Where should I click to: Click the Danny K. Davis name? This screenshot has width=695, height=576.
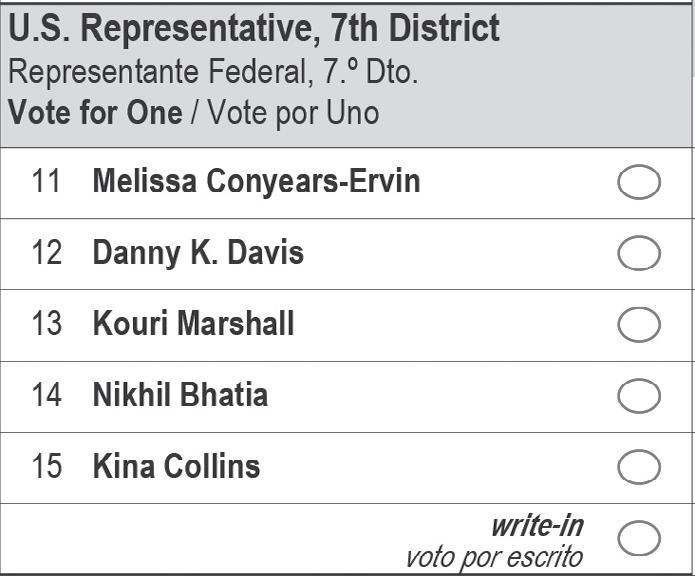[x=198, y=253]
